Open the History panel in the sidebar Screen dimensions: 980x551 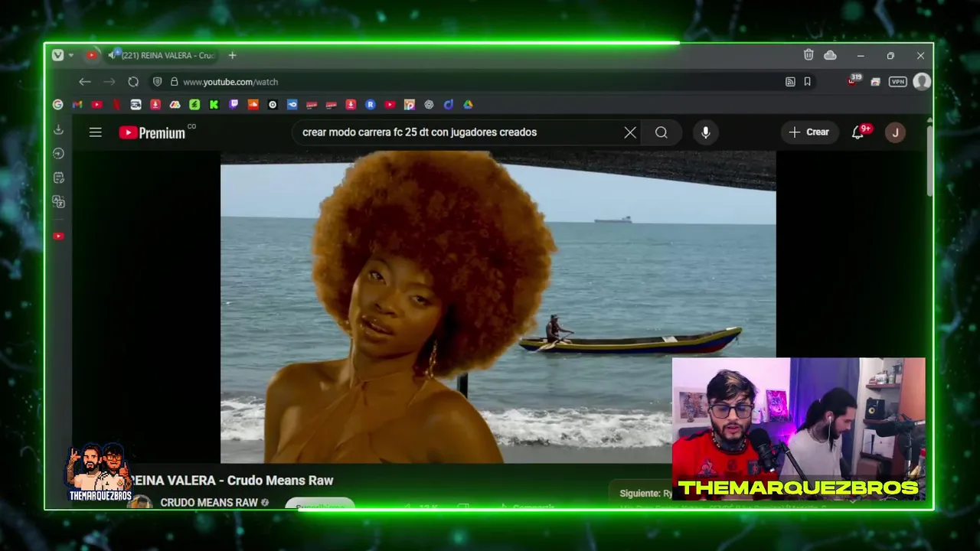(x=58, y=154)
